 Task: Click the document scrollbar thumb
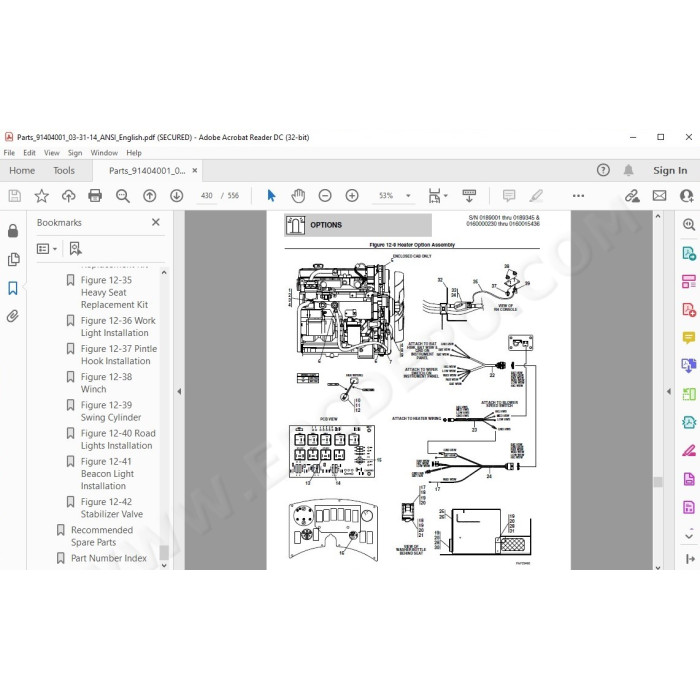coord(658,482)
